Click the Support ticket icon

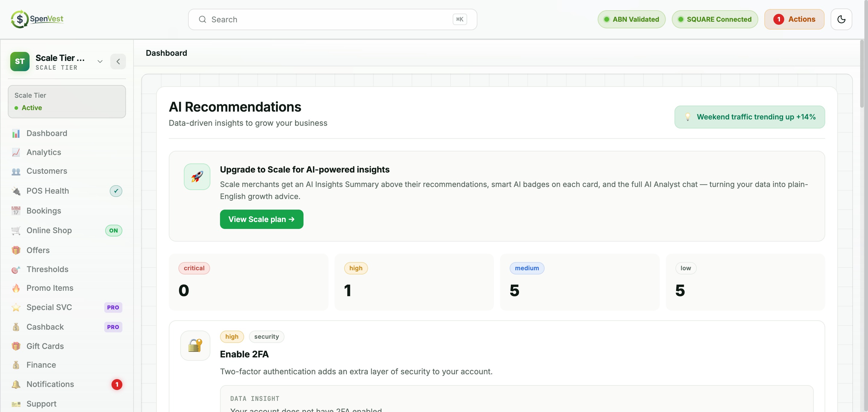click(16, 404)
